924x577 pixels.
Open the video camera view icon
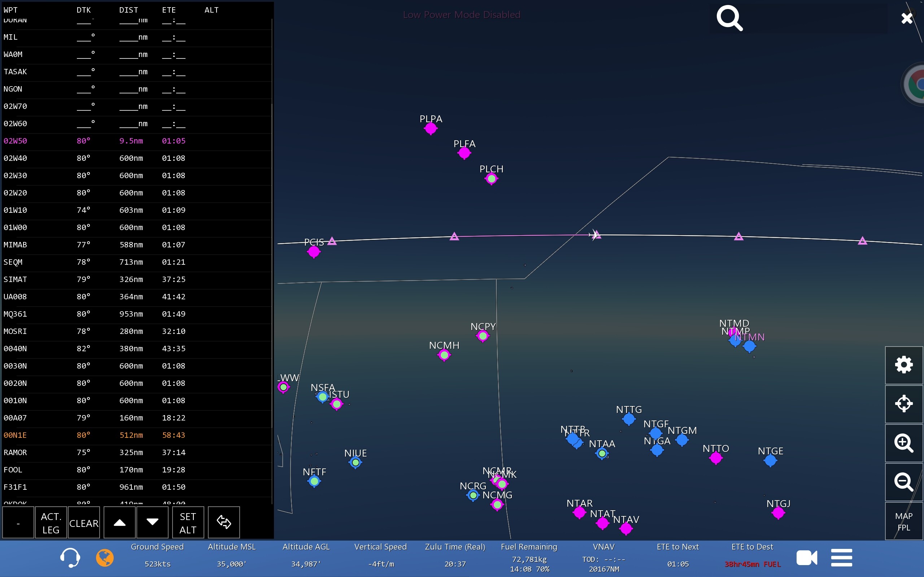(806, 558)
